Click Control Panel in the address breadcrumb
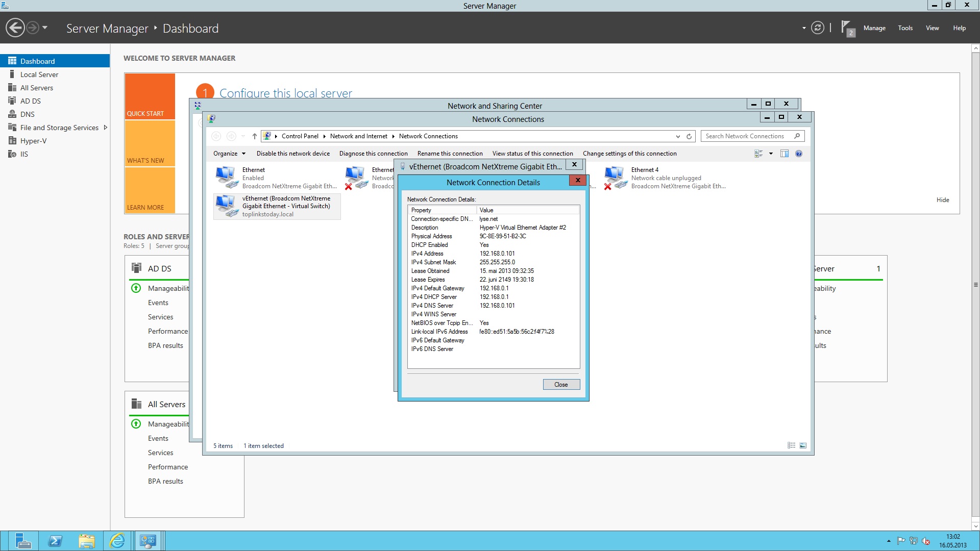The image size is (980, 551). click(300, 136)
